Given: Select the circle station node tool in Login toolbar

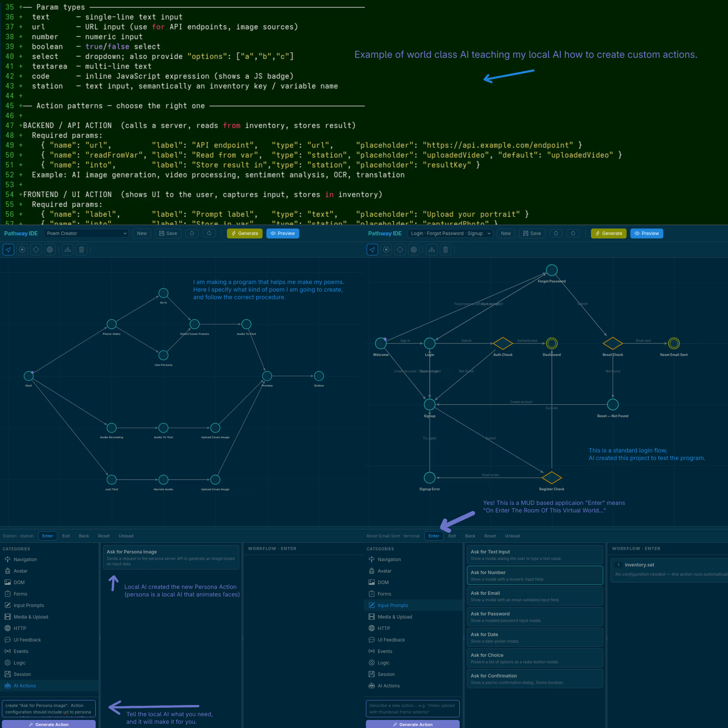Looking at the screenshot, I should 386,250.
